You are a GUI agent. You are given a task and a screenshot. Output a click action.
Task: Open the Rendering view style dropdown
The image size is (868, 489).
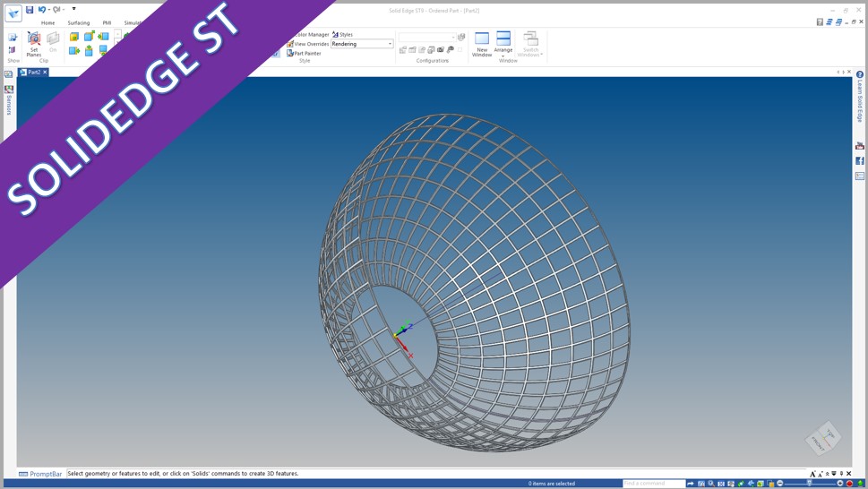pos(362,44)
